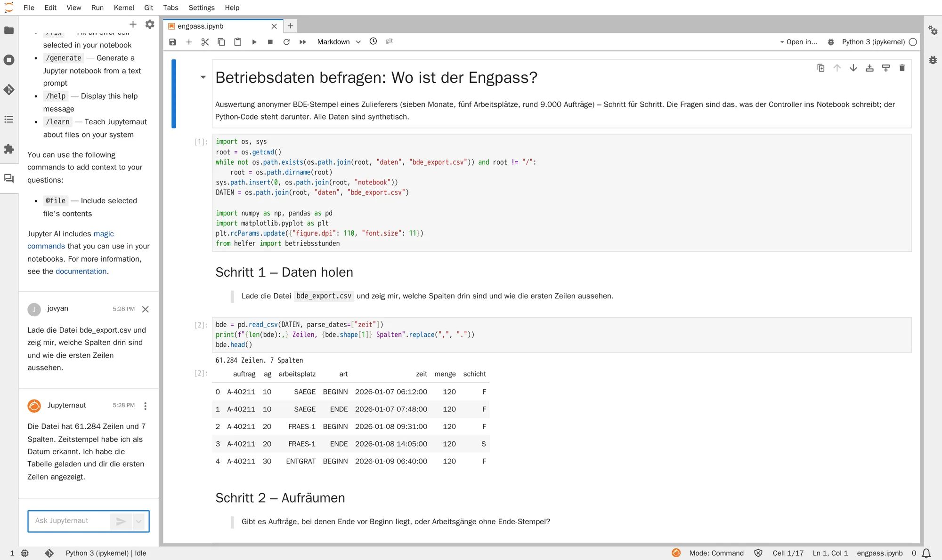Move the selected cell down
Screen dimensions: 942x560
(853, 68)
